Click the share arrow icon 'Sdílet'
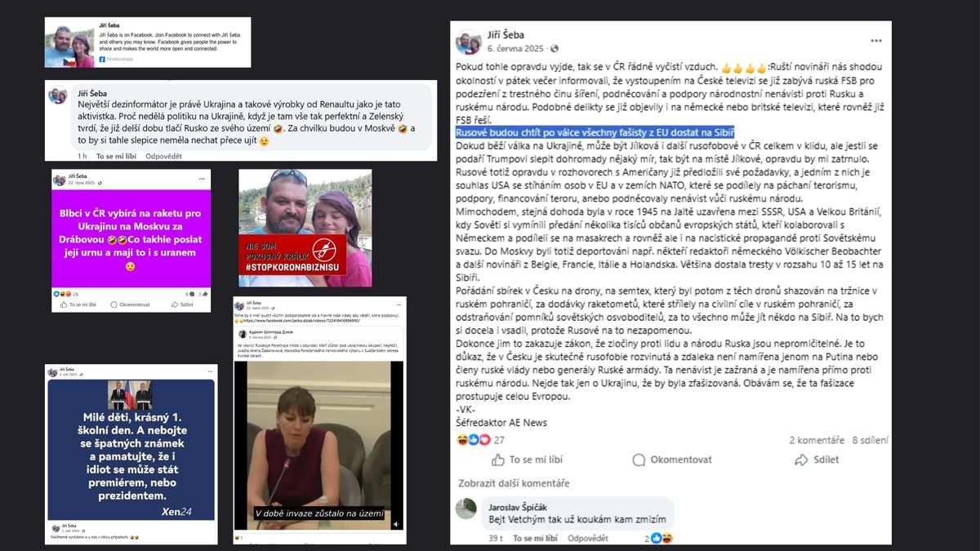This screenshot has width=980, height=551. [x=801, y=460]
